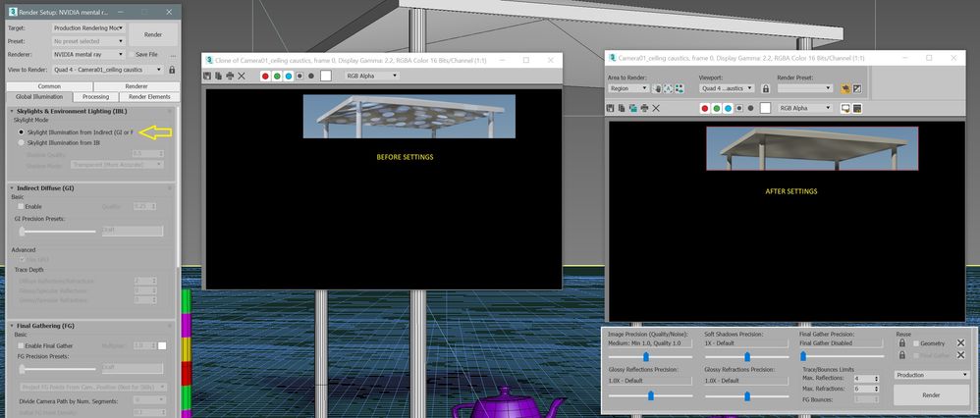
Task: Adjust Image Precision slider handle
Action: 646,356
